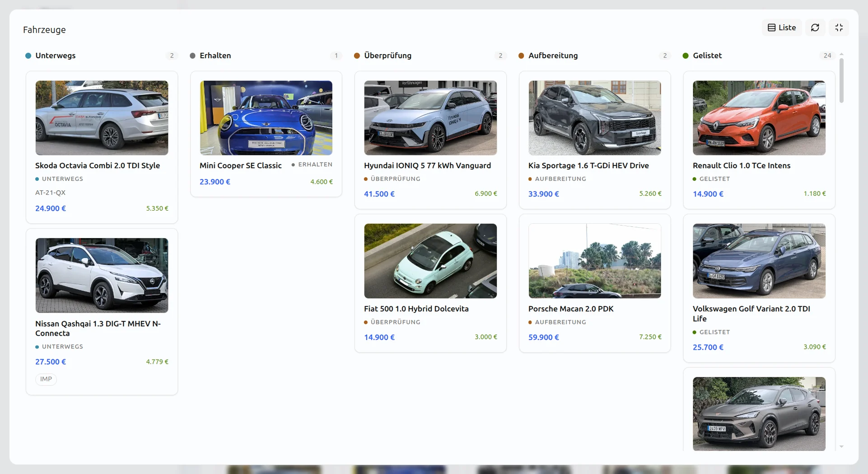
Task: Click the Kia Sportage price 33.900 €
Action: click(544, 194)
